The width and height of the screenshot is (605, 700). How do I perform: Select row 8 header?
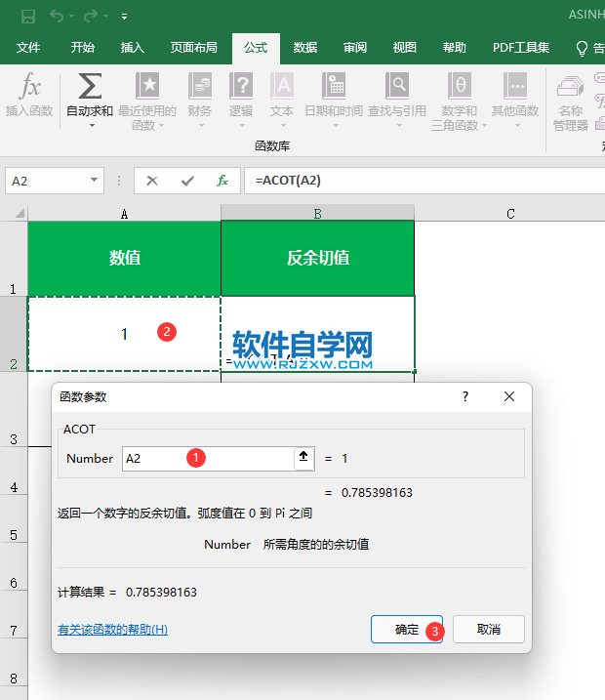[14, 663]
